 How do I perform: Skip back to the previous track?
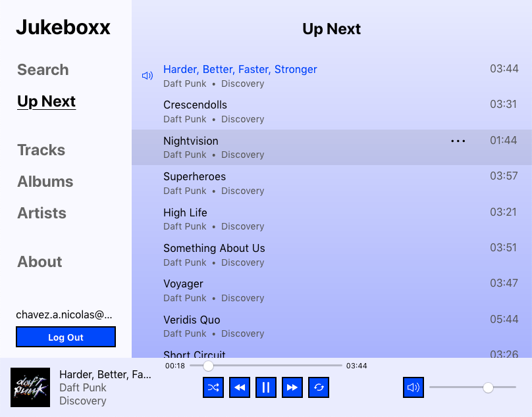[240, 387]
